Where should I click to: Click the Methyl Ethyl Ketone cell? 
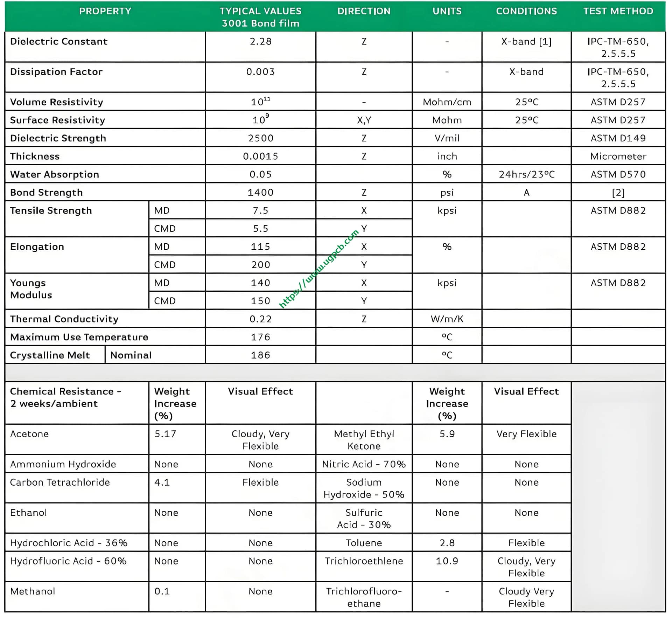(364, 440)
